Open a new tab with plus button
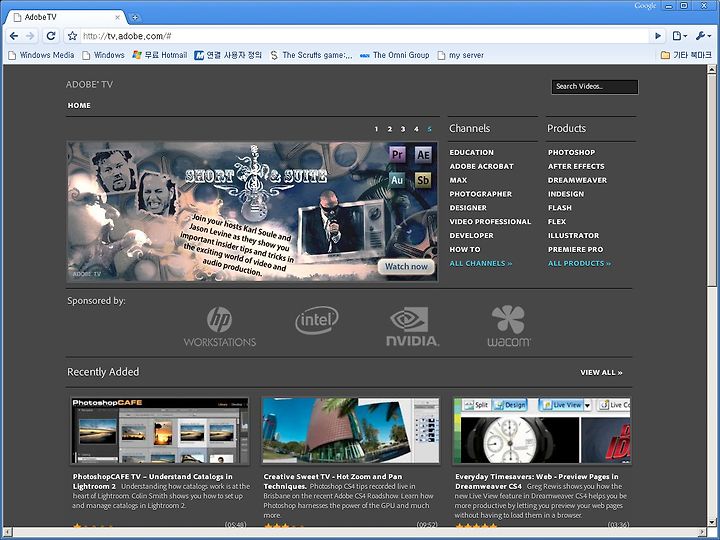 click(x=135, y=17)
